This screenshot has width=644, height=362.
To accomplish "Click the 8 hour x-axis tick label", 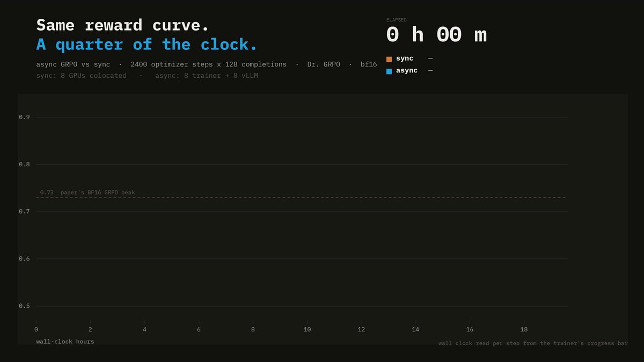I will pos(253,329).
